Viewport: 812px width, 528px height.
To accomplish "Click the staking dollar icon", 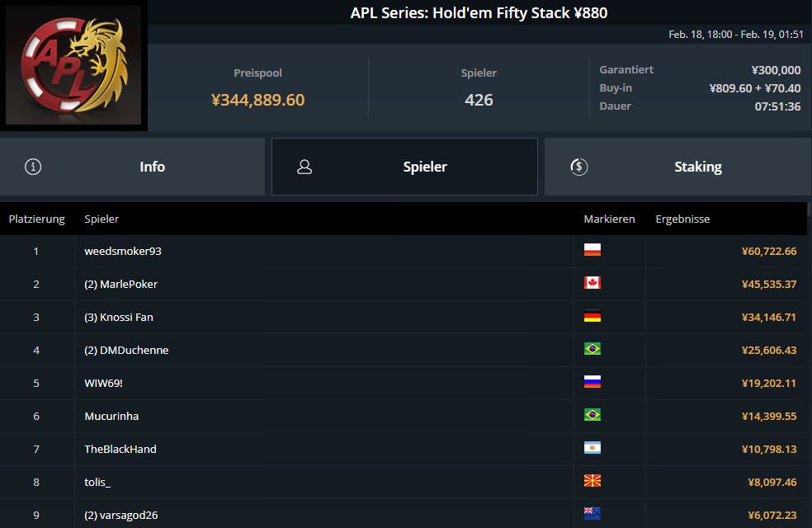I will pos(578,167).
